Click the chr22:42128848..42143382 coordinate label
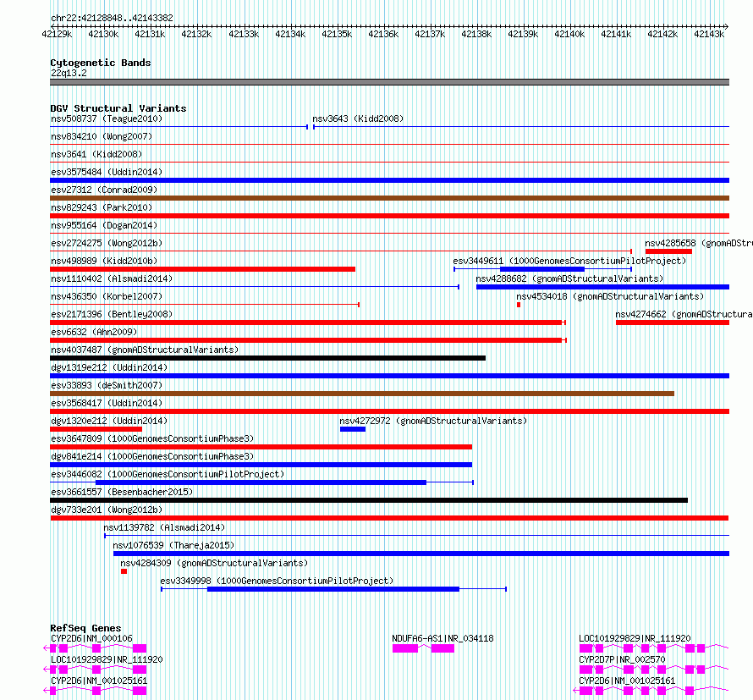The height and width of the screenshot is (700, 753). coord(112,19)
